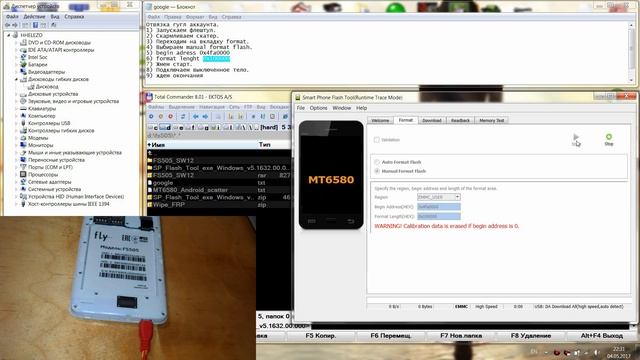Screen dimensions: 640x360
Task: Click the Start format play icon
Action: [x=576, y=137]
